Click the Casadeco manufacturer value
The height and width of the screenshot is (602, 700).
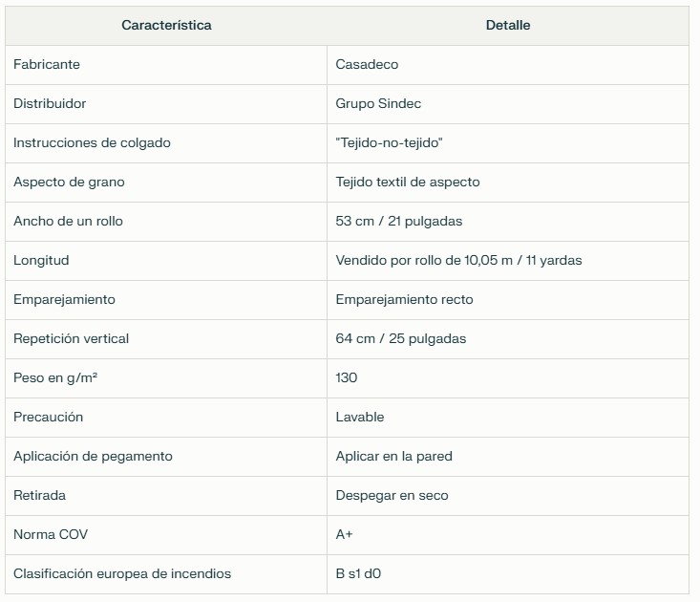367,64
